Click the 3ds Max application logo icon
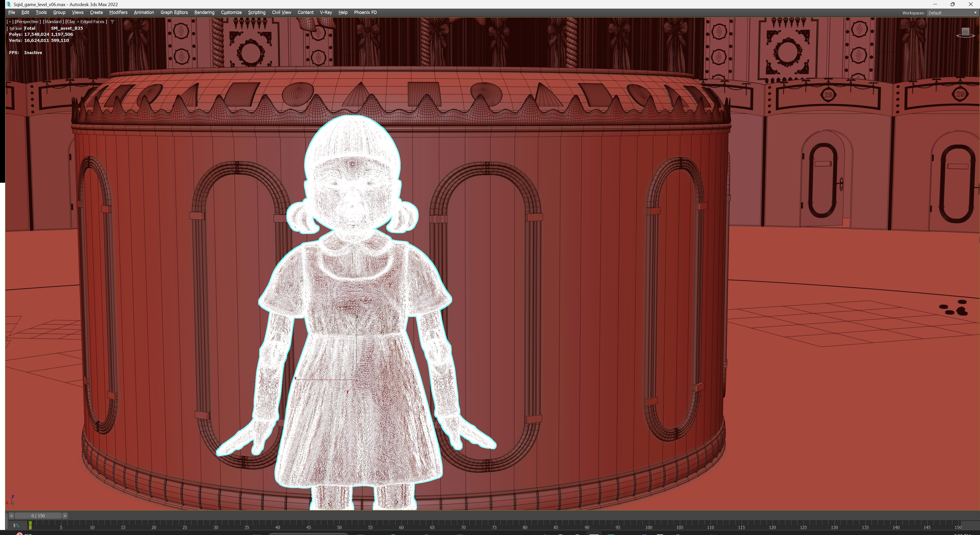 click(x=8, y=4)
